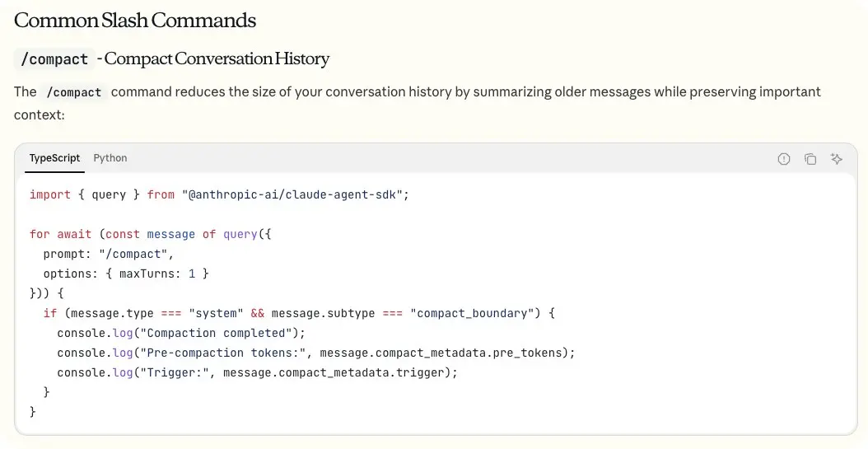Click the "Compaction completed" log line
The width and height of the screenshot is (868, 449).
click(x=181, y=334)
